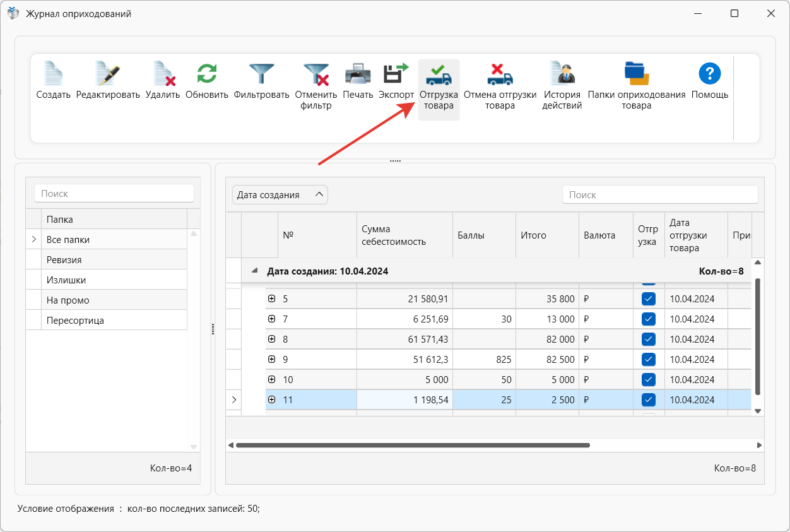Click the table's scroll down arrow
790x532 pixels.
tap(758, 411)
